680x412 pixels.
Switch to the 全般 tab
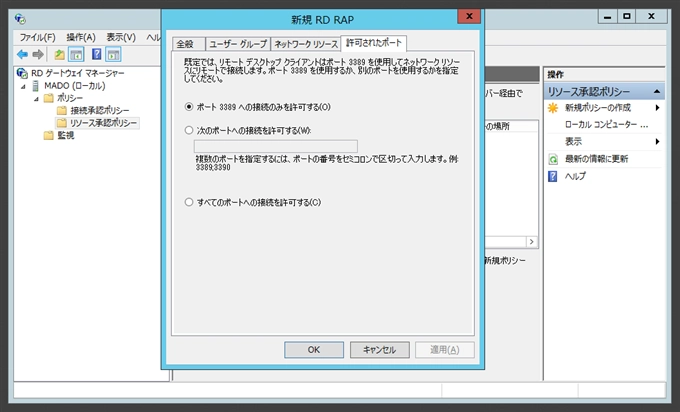click(188, 44)
